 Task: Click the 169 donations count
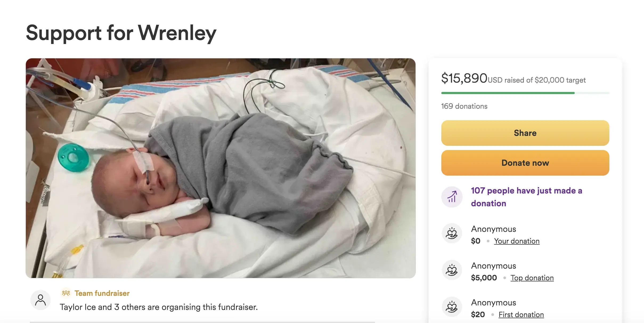(464, 106)
